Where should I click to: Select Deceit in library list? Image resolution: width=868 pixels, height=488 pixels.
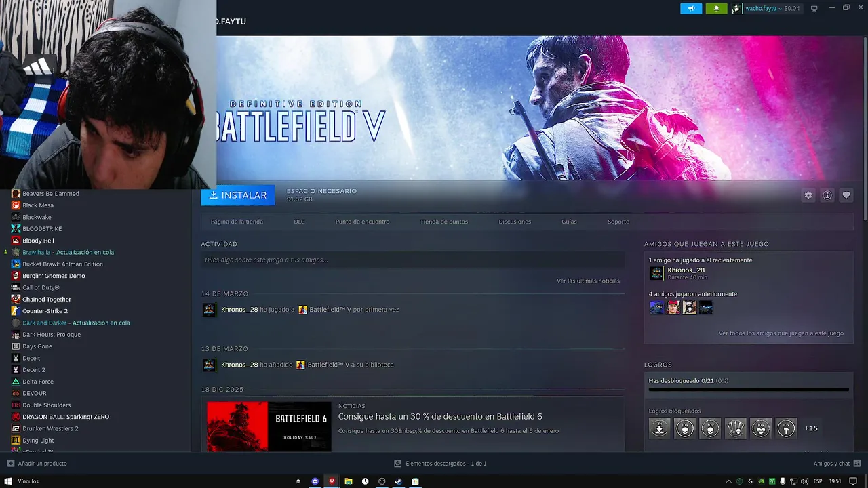tap(31, 358)
